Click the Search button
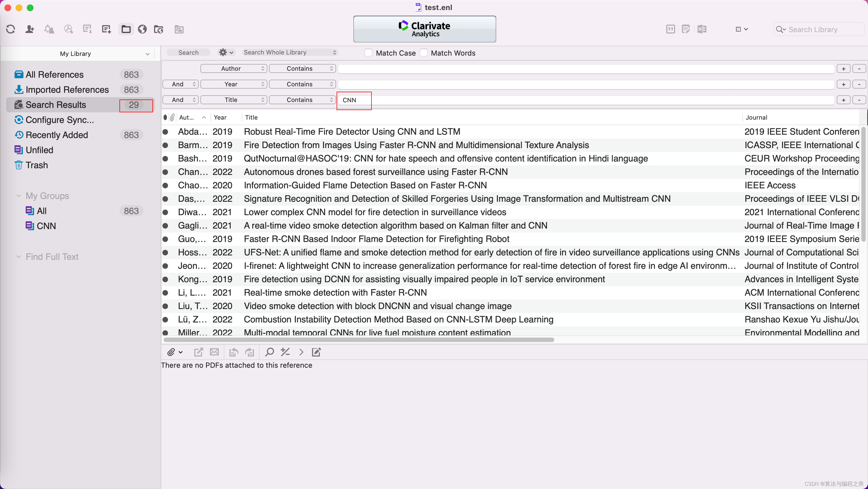868x489 pixels. (x=188, y=53)
